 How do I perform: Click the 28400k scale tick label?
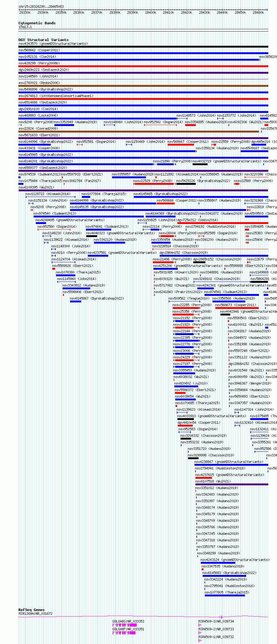151,12
